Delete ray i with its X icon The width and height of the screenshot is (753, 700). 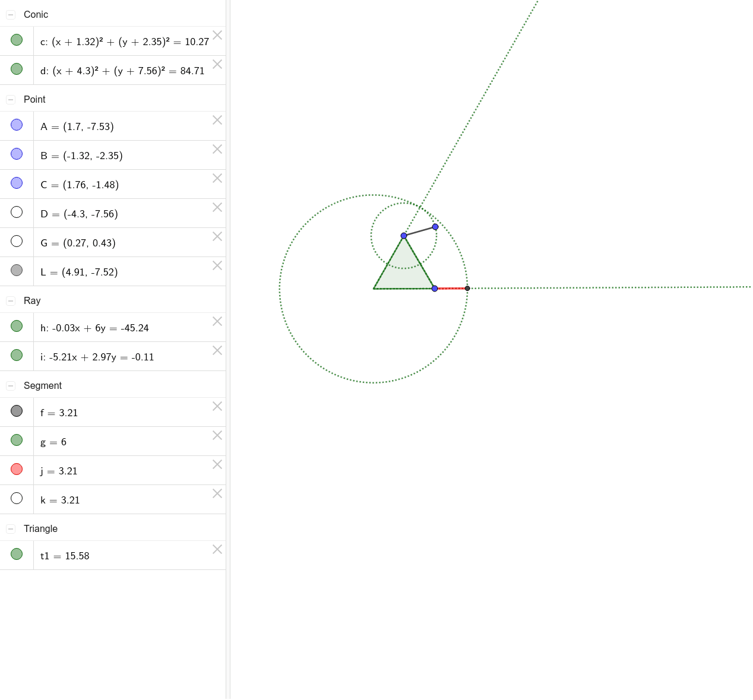pos(217,350)
